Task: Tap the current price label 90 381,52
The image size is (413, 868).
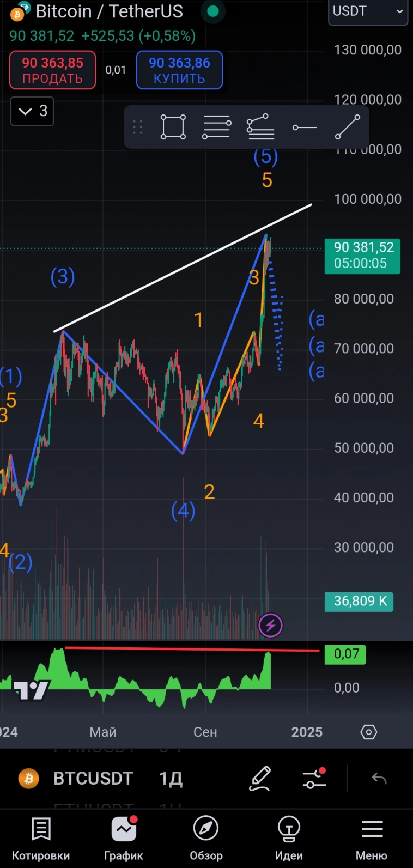Action: coord(362,256)
